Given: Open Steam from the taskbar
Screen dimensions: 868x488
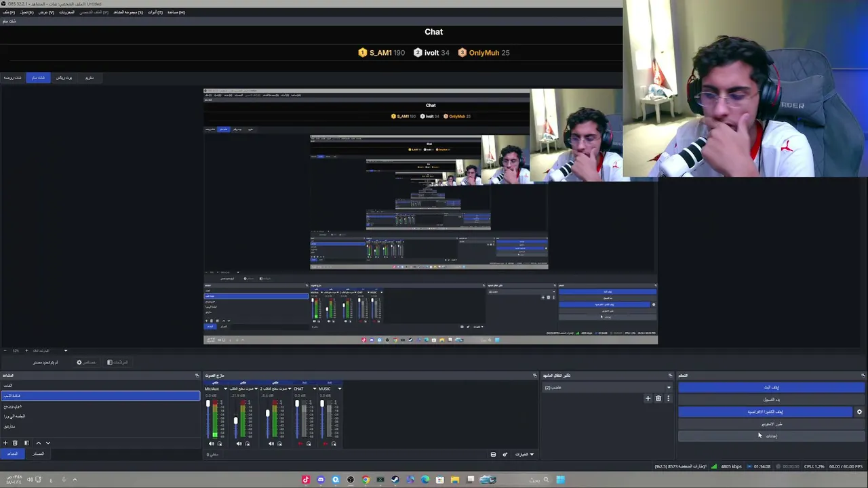Looking at the screenshot, I should [395, 480].
